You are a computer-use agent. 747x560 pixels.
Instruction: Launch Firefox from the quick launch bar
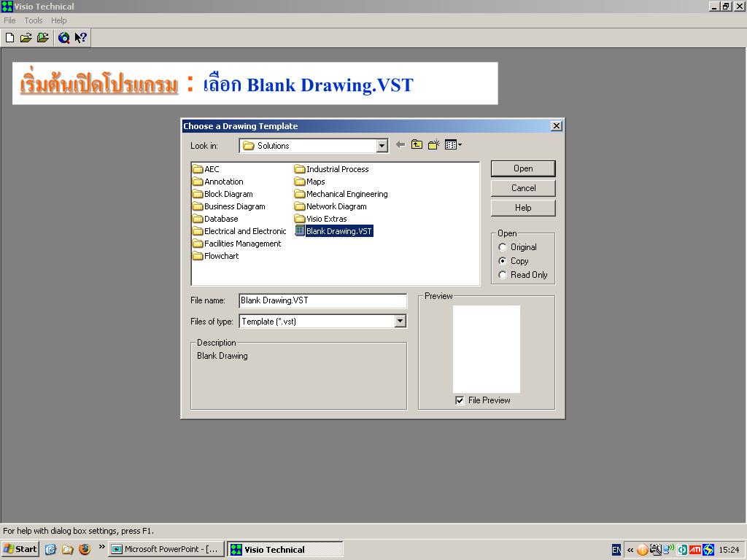(x=85, y=549)
